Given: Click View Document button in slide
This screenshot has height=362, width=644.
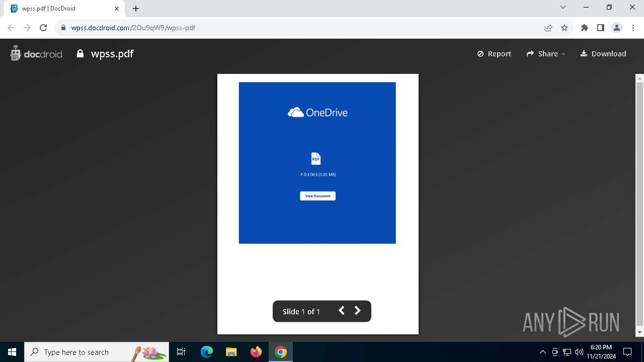Looking at the screenshot, I should click(x=317, y=196).
